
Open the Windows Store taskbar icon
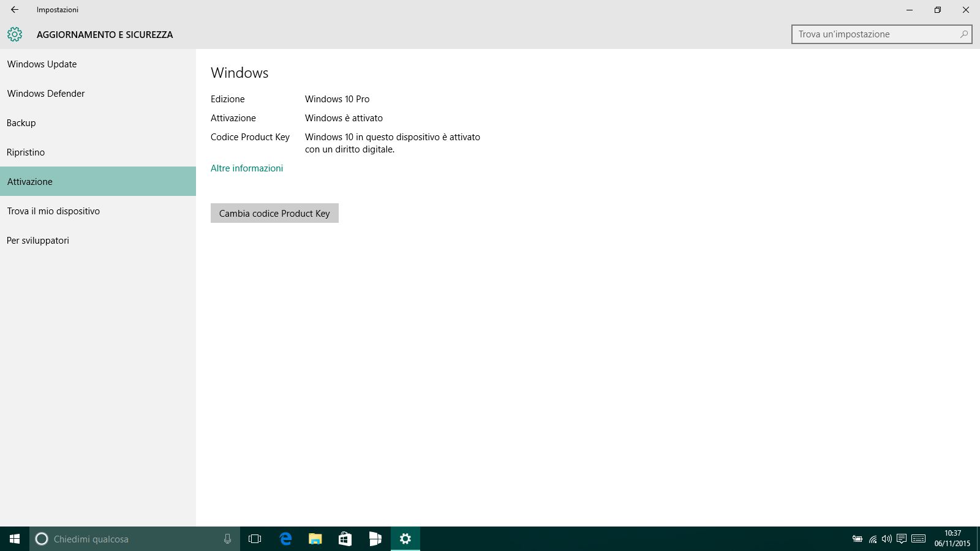[345, 539]
